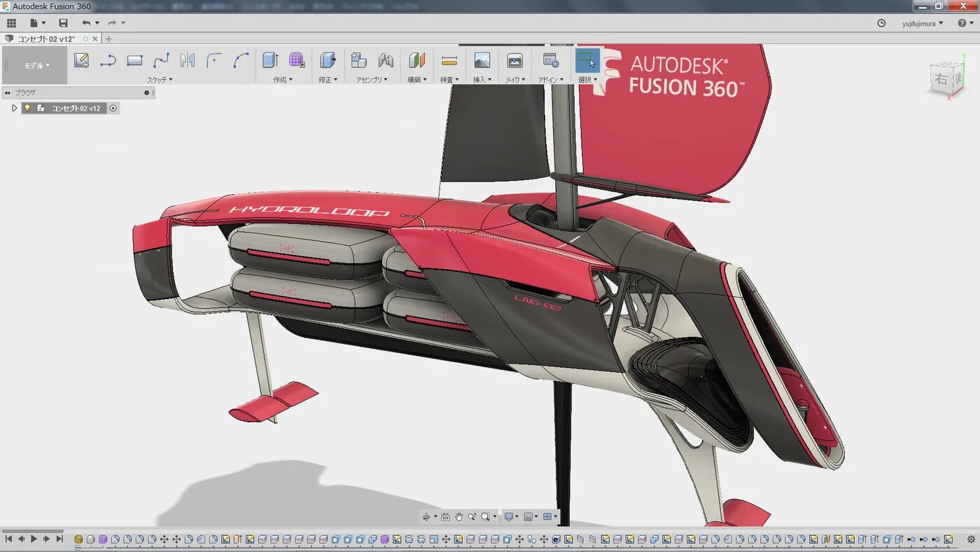This screenshot has width=980, height=552.
Task: Open the メイク dropdown
Action: tap(514, 80)
